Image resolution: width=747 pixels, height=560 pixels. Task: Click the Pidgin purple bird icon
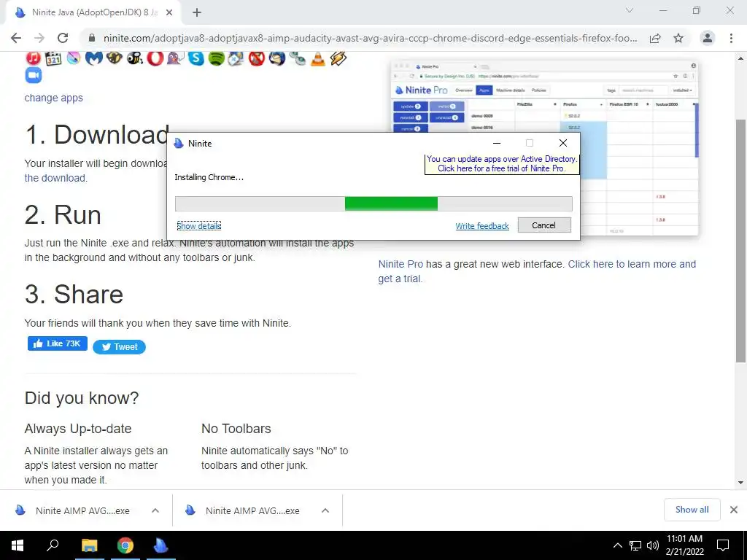[x=175, y=58]
